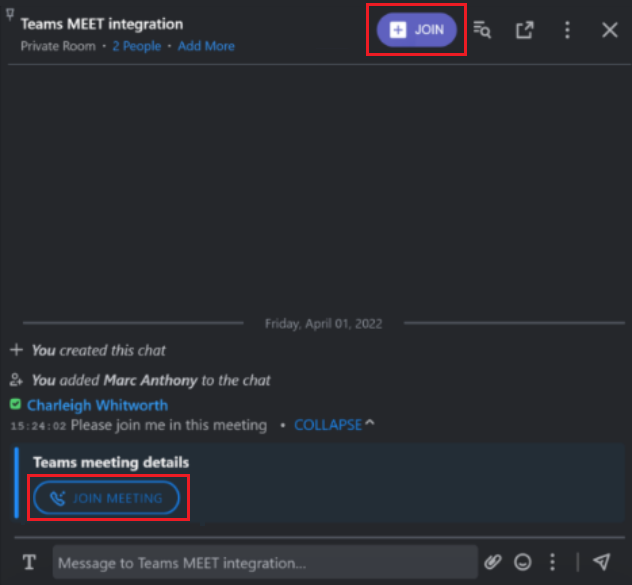Open search in chat icon

coord(482,30)
